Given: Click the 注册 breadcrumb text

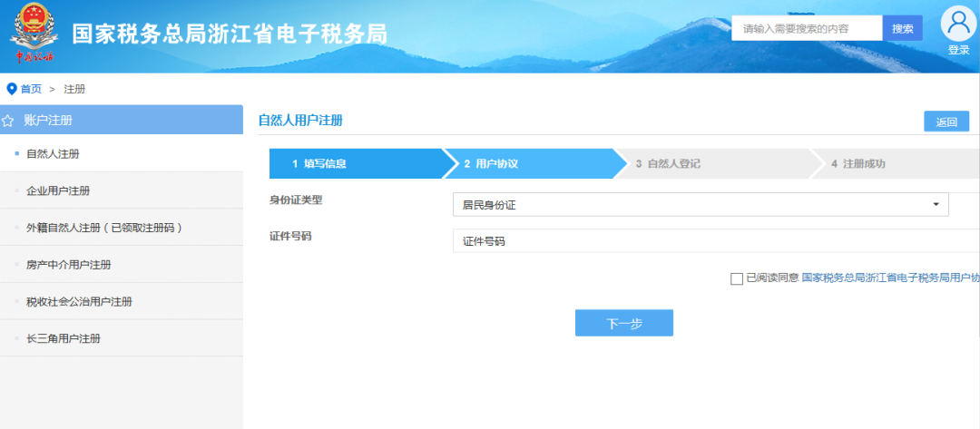Looking at the screenshot, I should click(x=74, y=89).
